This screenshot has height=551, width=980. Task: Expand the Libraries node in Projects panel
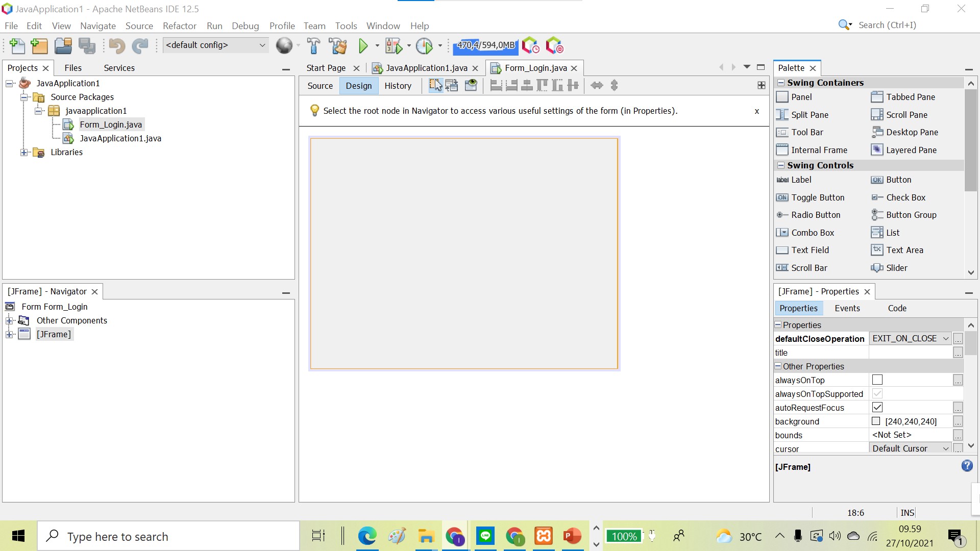tap(23, 152)
